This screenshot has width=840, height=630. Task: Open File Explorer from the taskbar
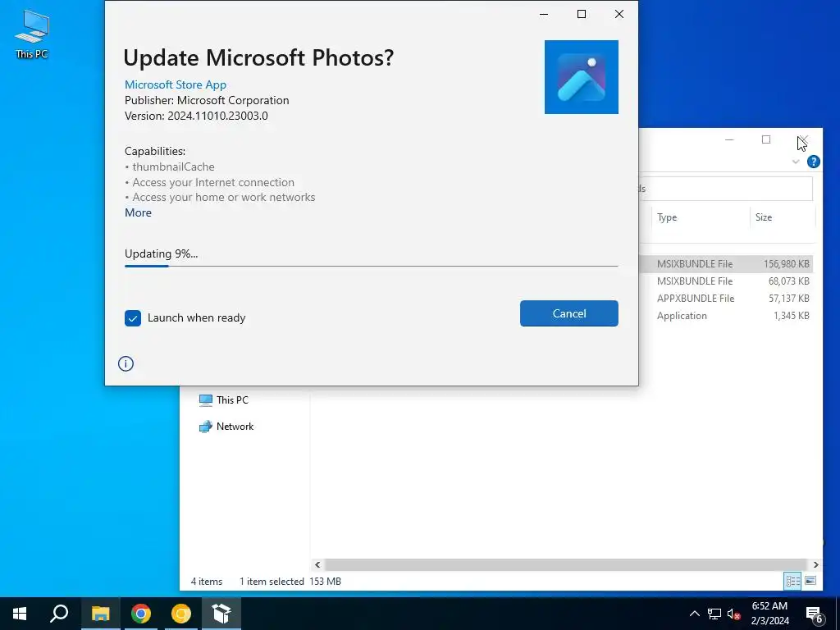point(100,614)
